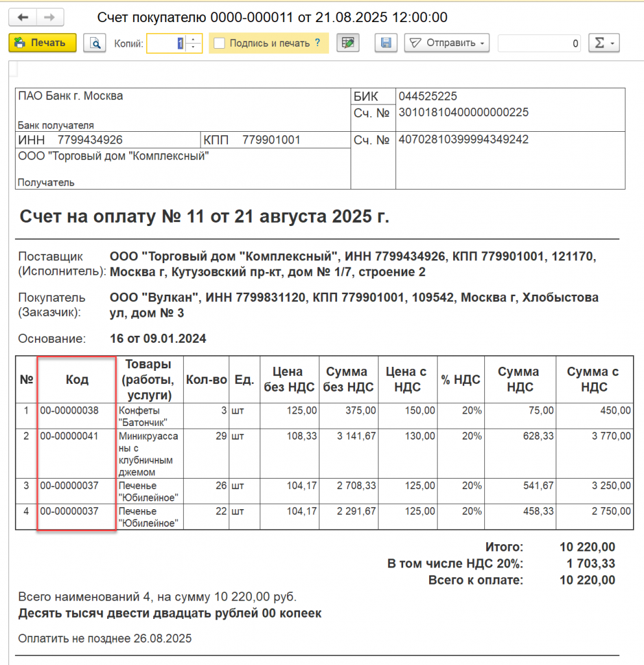
Task: Click quantity 29 cell
Action: coord(206,454)
